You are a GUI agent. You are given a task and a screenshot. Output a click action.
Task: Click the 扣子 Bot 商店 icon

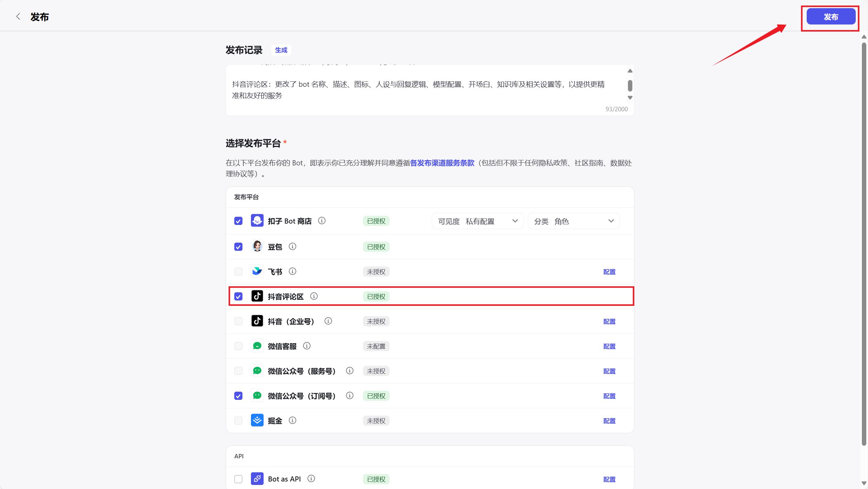point(257,221)
